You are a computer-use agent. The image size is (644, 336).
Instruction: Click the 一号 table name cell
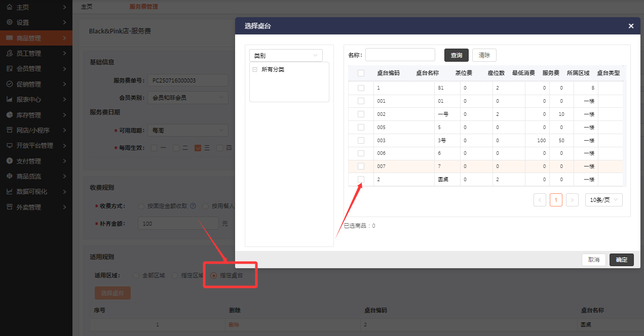[x=447, y=114]
